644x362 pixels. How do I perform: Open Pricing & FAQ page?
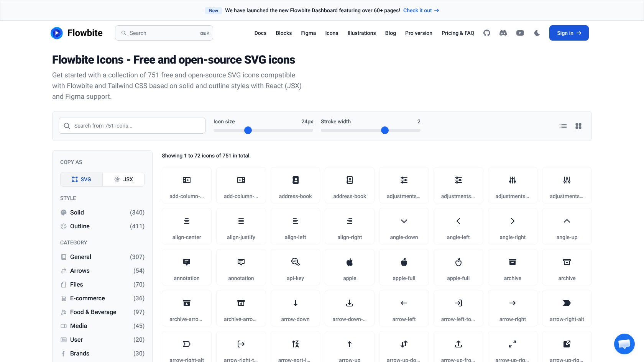coord(458,33)
